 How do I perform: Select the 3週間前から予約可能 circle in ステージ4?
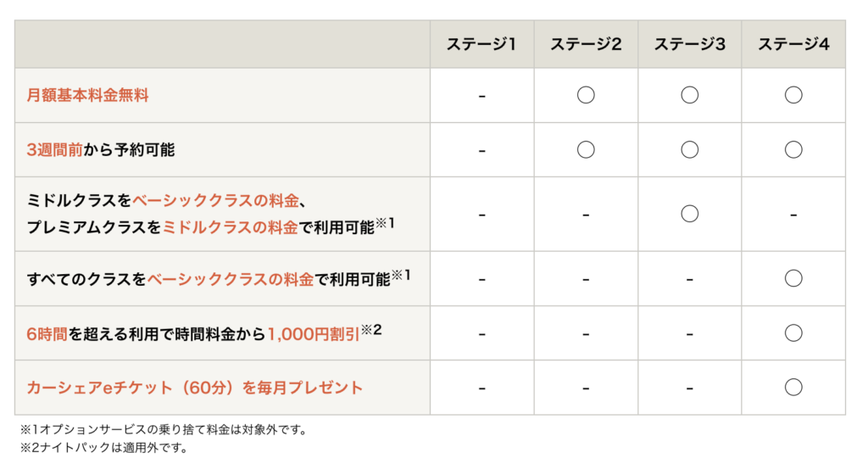point(793,149)
